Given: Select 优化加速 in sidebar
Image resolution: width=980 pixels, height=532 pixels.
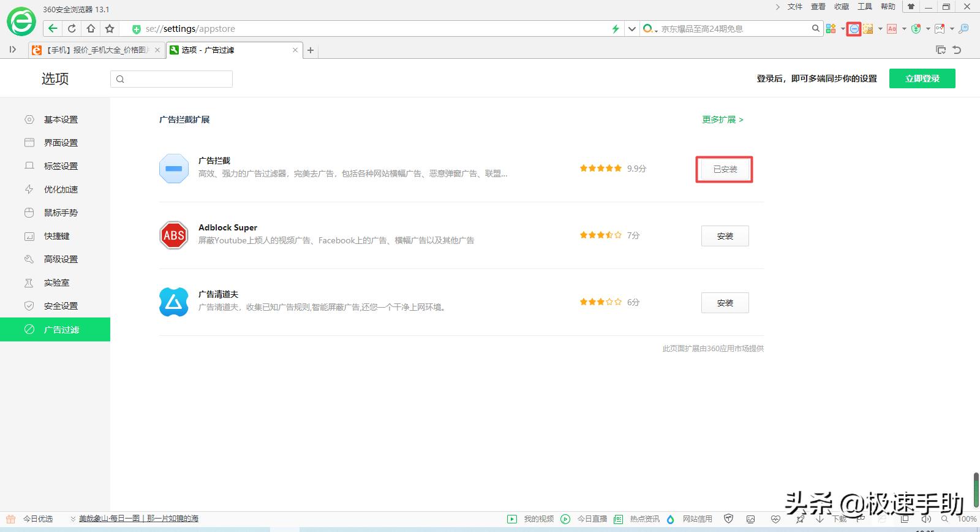Looking at the screenshot, I should [x=55, y=189].
